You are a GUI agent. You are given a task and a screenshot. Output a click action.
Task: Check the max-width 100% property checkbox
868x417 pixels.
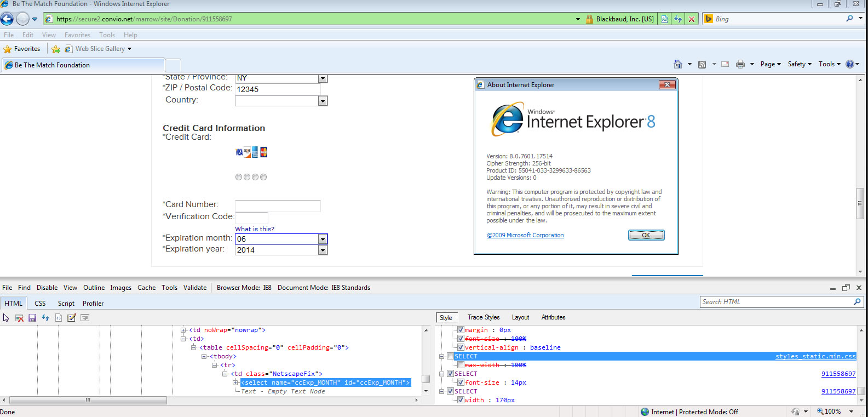tap(461, 365)
